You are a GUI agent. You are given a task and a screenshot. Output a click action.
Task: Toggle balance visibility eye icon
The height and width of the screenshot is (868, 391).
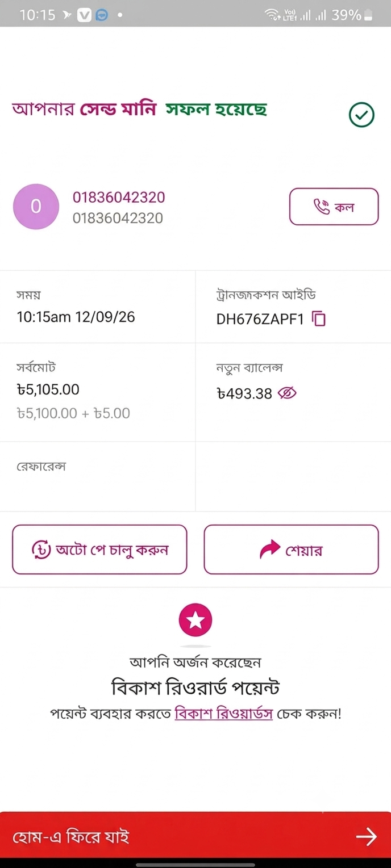click(287, 393)
